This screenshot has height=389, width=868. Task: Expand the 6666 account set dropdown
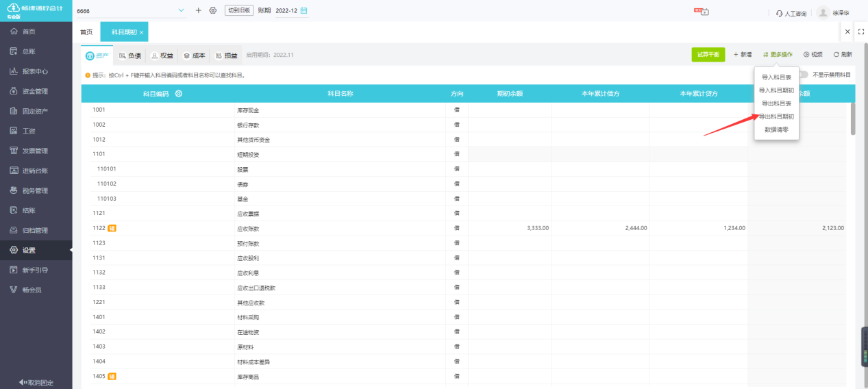click(181, 10)
